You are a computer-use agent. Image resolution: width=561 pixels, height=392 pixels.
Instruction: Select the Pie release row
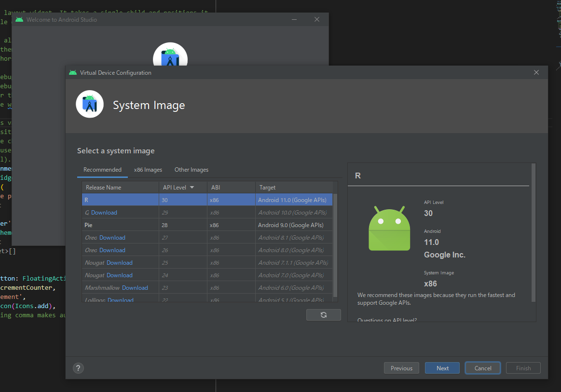point(207,225)
